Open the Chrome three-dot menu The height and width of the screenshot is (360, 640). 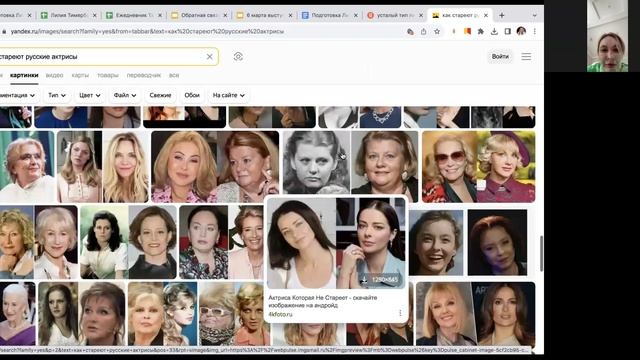pyautogui.click(x=534, y=31)
